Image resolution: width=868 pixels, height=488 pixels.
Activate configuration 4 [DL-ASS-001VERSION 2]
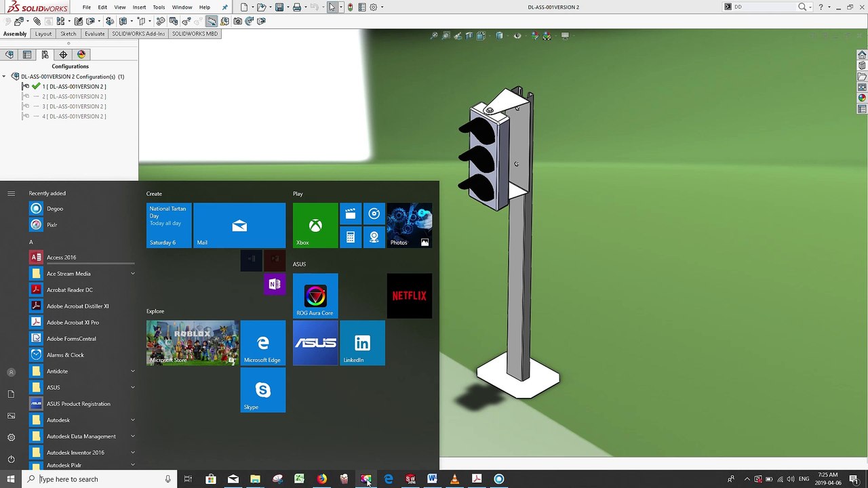point(74,117)
